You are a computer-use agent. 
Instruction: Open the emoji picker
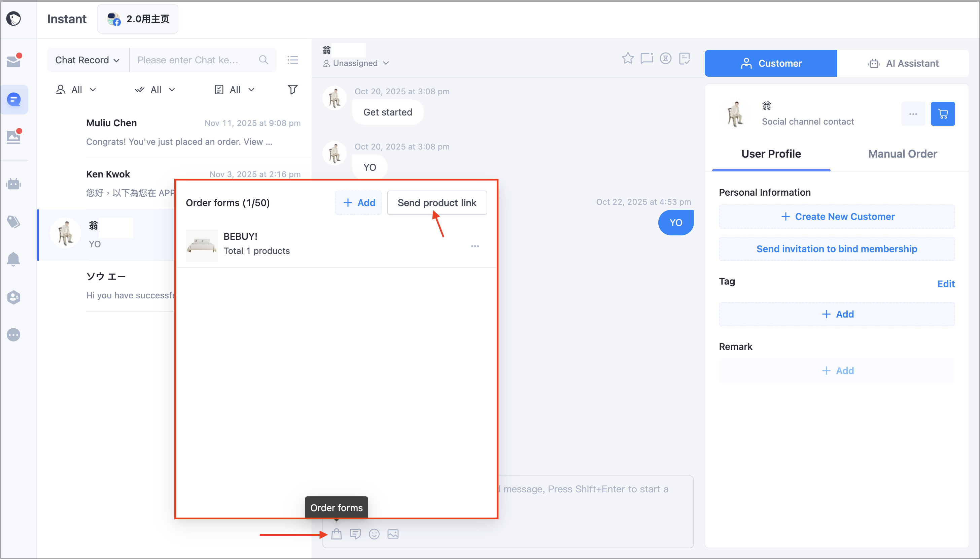374,534
